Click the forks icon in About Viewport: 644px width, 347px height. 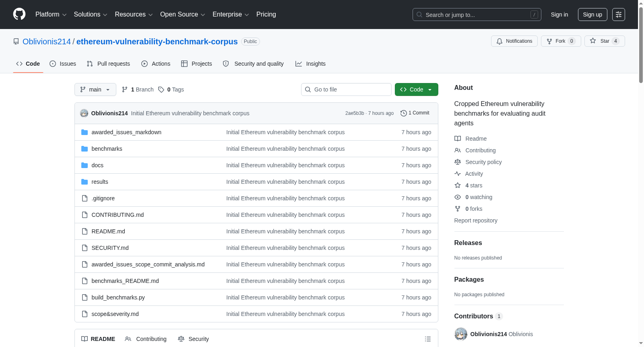(458, 209)
